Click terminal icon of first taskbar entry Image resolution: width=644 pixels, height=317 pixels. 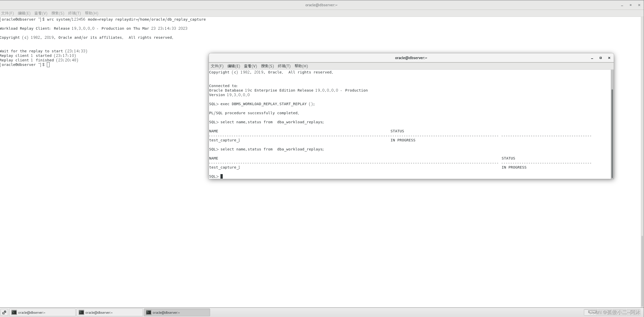pyautogui.click(x=14, y=312)
